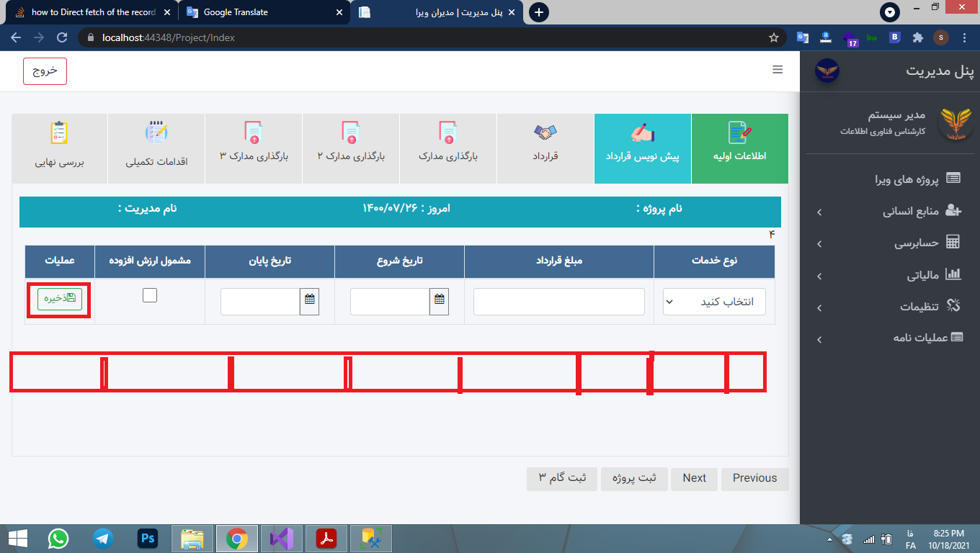Image resolution: width=980 pixels, height=553 pixels.
Task: Expand the عملیات نامه sidebar menu
Action: pyautogui.click(x=819, y=340)
